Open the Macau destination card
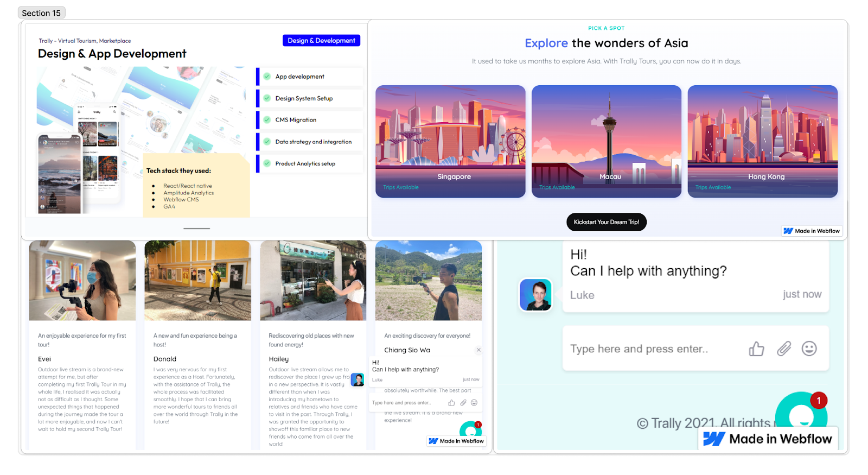The image size is (868, 475). point(607,141)
